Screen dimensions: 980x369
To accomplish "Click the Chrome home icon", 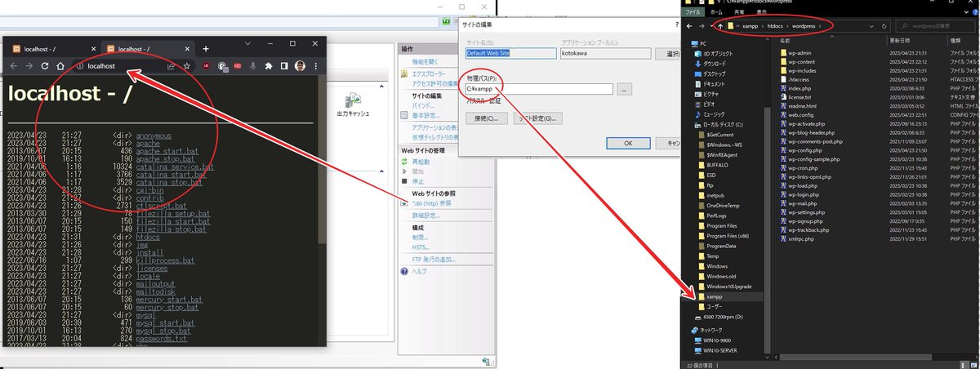I will pyautogui.click(x=60, y=66).
